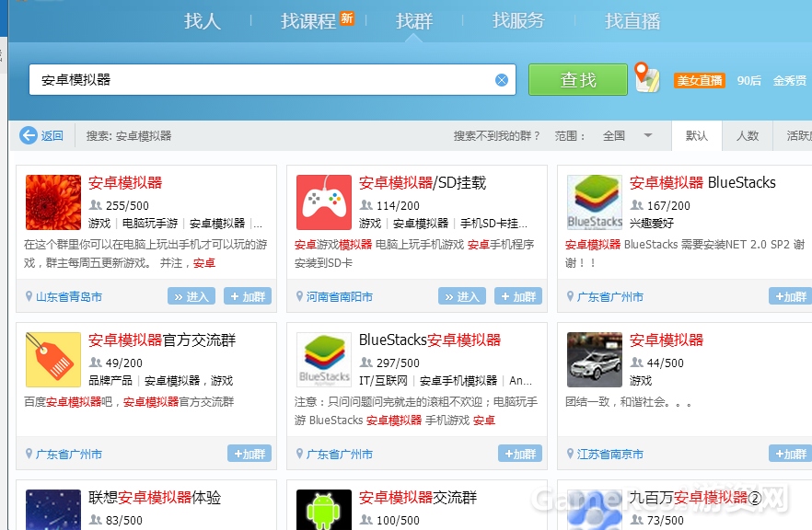
Task: Click location 山东省青岛市
Action: [x=69, y=296]
